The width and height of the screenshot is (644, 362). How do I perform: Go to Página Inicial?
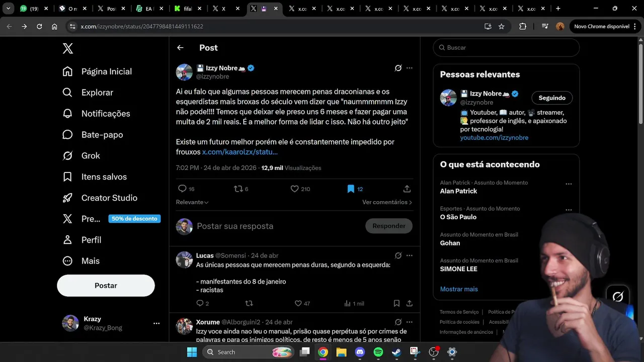coord(97,71)
